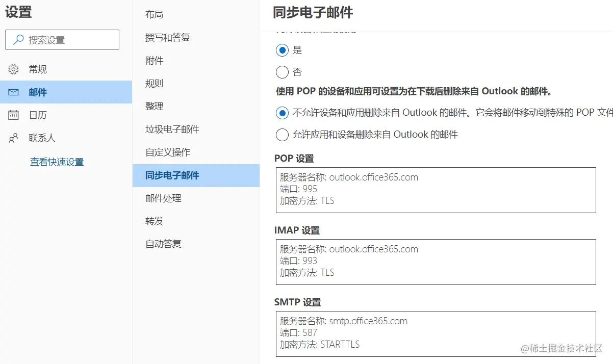This screenshot has height=364, width=613.
Task: Choose 不允许设备和应用删除来自 Outlook 的邮件 option
Action: coord(282,113)
